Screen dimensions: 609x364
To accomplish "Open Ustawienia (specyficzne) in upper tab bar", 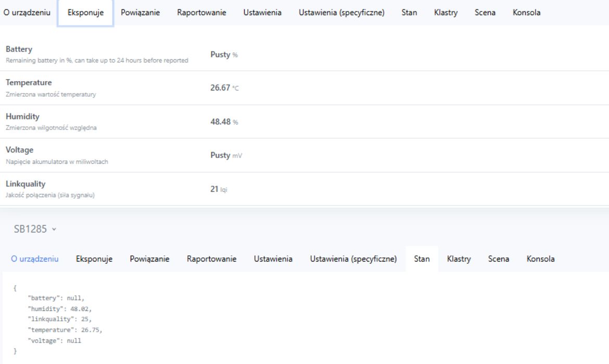I will pyautogui.click(x=341, y=13).
